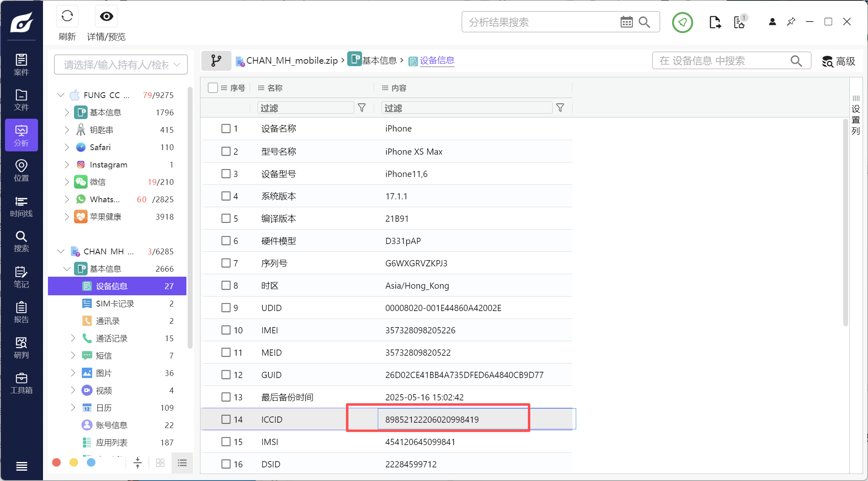Viewport: 868px width, 481px height.
Task: Open the 详情/预览 eye preview toggle
Action: (106, 17)
